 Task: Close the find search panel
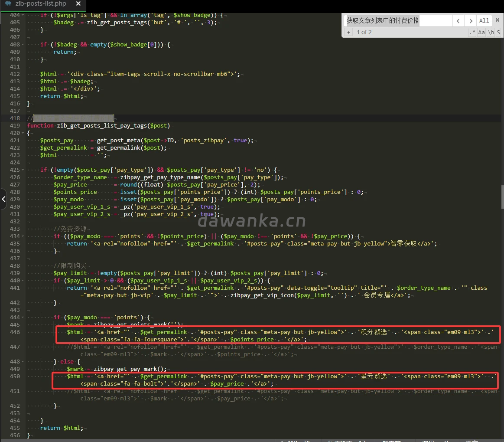point(497,20)
